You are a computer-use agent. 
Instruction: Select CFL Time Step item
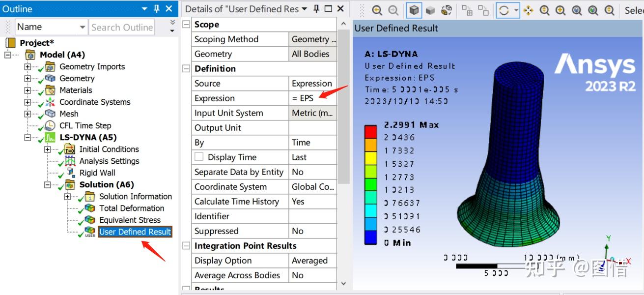point(85,125)
